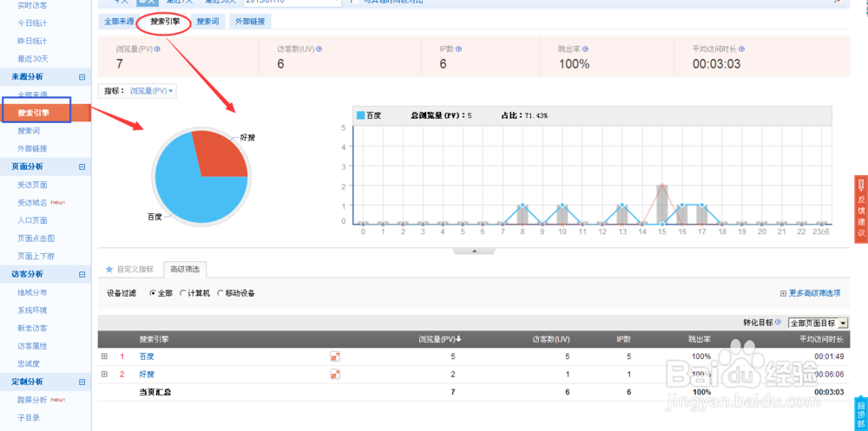The width and height of the screenshot is (868, 431).
Task: Expand the 百度 table row
Action: 104,356
